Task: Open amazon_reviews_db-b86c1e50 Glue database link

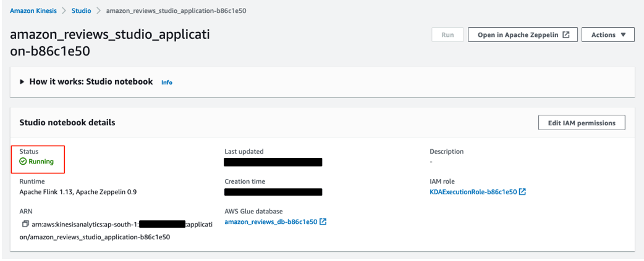Action: [271, 222]
